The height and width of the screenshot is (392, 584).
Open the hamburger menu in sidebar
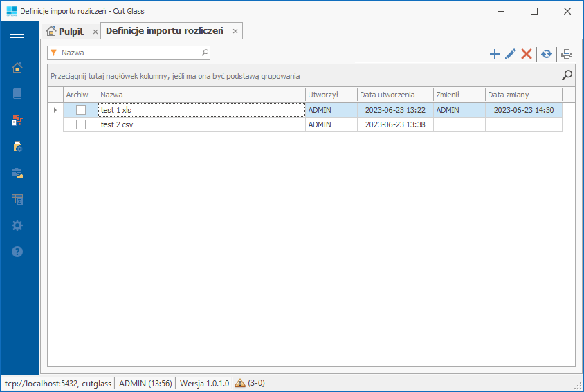(17, 37)
